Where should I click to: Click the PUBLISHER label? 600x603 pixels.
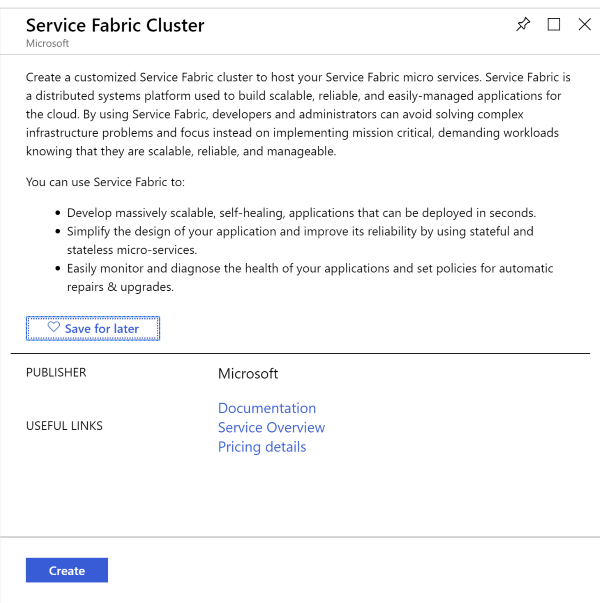(56, 373)
